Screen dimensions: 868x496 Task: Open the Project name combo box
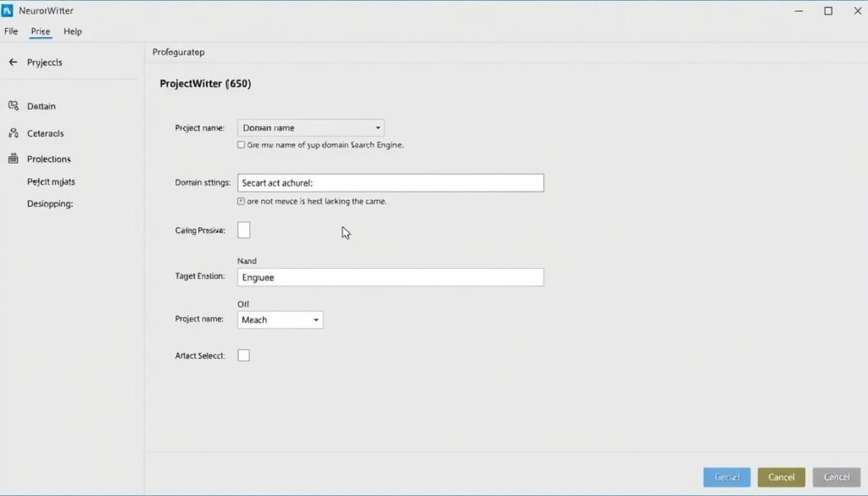pos(310,127)
